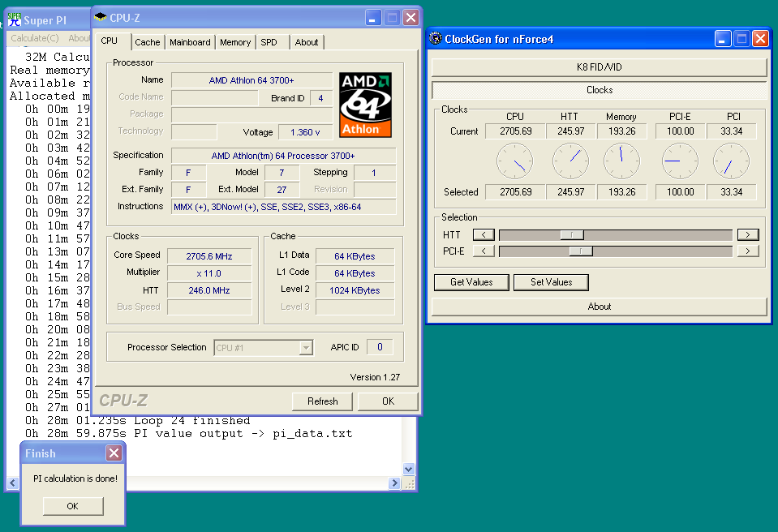This screenshot has width=778, height=532.
Task: Click the Specification field text
Action: 283,156
